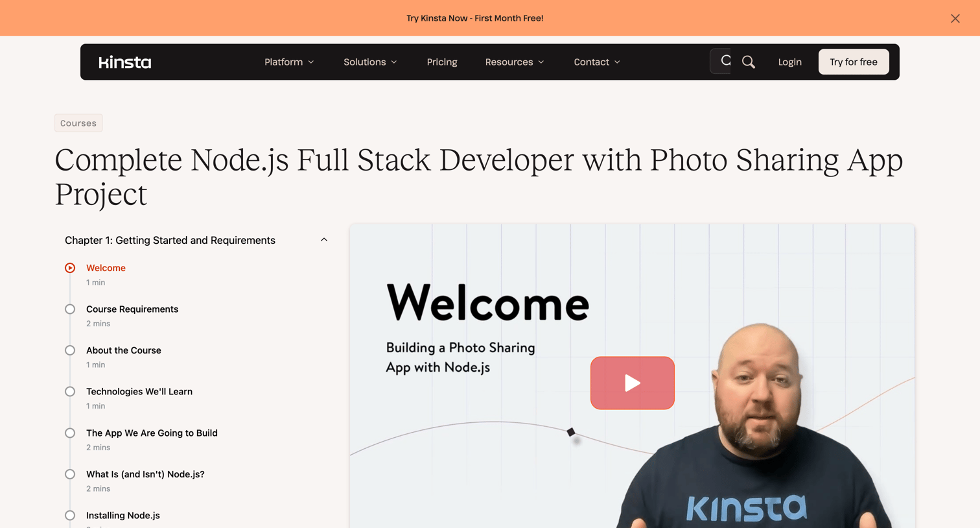Click the Courses breadcrumb tag

tap(78, 123)
